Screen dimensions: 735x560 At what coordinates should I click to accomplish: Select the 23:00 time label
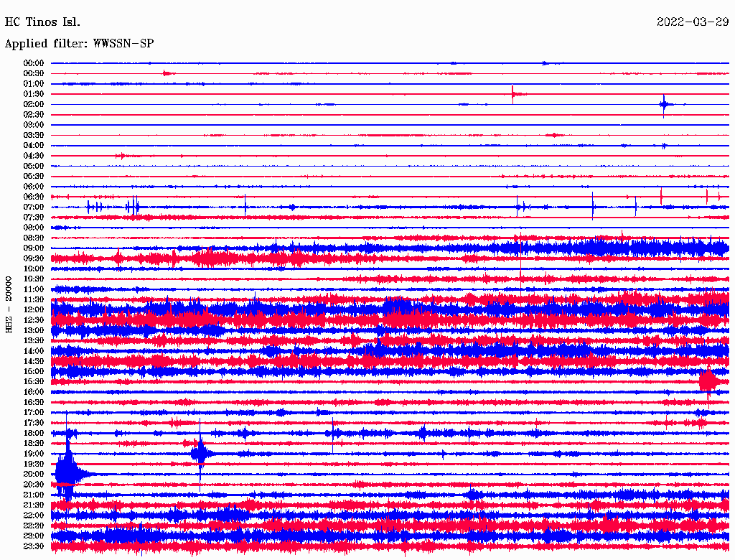[34, 536]
